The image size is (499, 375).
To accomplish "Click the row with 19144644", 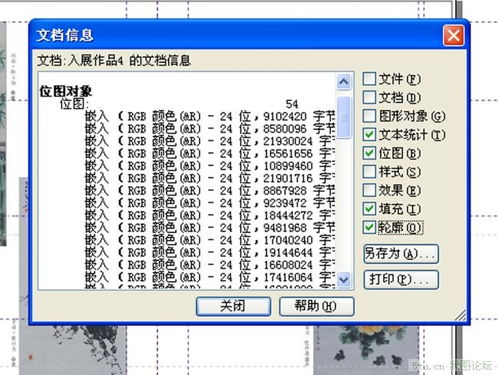I will [x=210, y=252].
